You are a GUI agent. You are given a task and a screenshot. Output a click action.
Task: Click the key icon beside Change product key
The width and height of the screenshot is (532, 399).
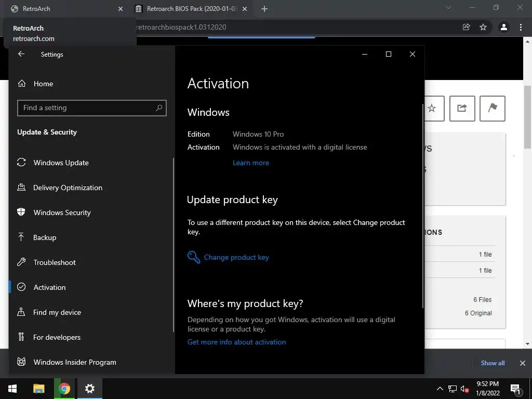pyautogui.click(x=194, y=257)
